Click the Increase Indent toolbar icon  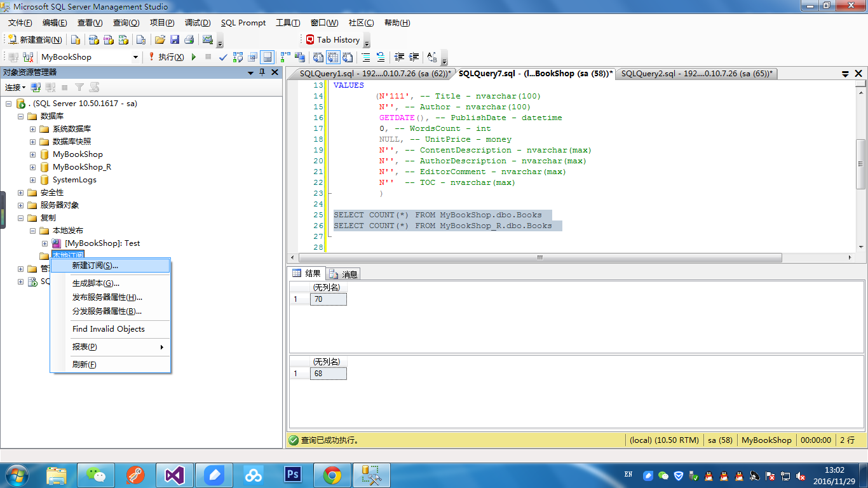pyautogui.click(x=414, y=57)
